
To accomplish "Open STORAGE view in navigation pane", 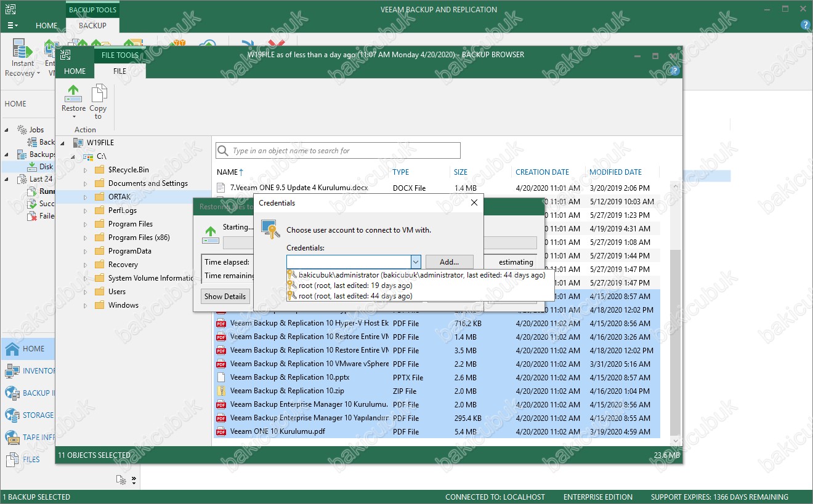I will click(x=28, y=415).
